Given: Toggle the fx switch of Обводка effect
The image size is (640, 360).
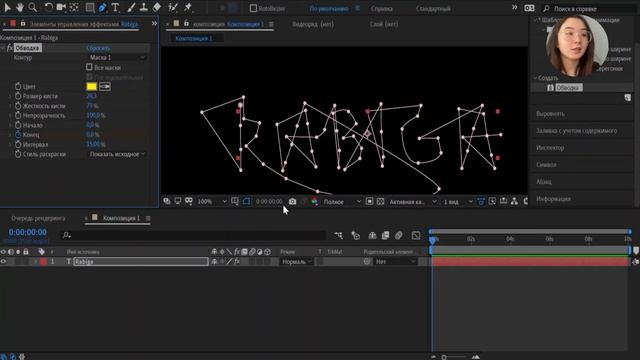Looking at the screenshot, I should point(10,48).
